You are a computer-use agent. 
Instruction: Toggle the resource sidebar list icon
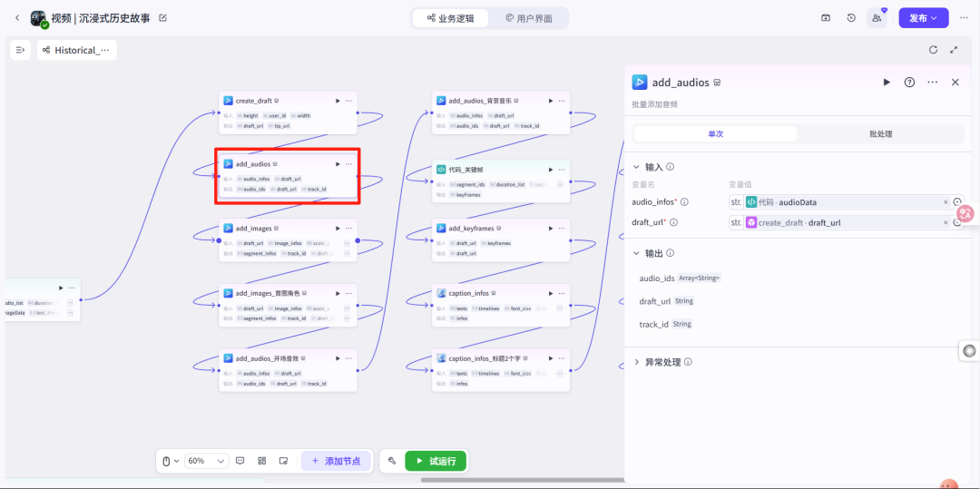20,50
